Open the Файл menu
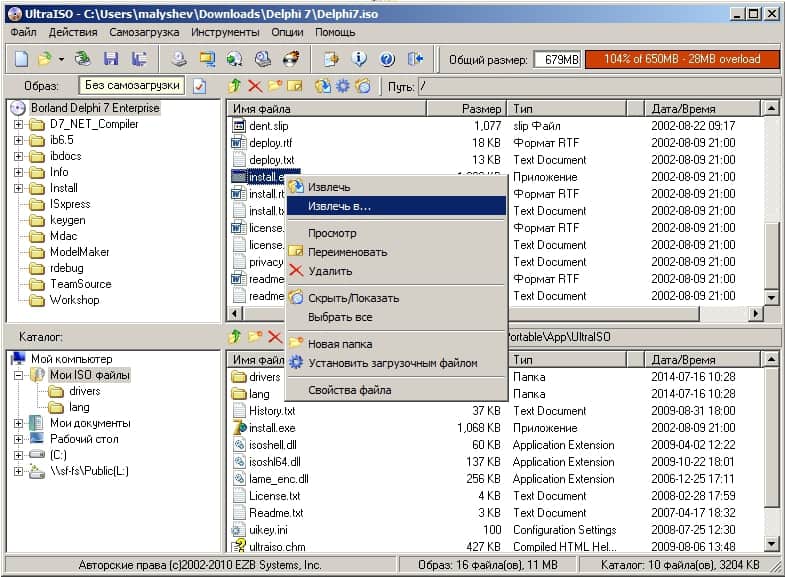The height and width of the screenshot is (577, 785). pos(23,32)
